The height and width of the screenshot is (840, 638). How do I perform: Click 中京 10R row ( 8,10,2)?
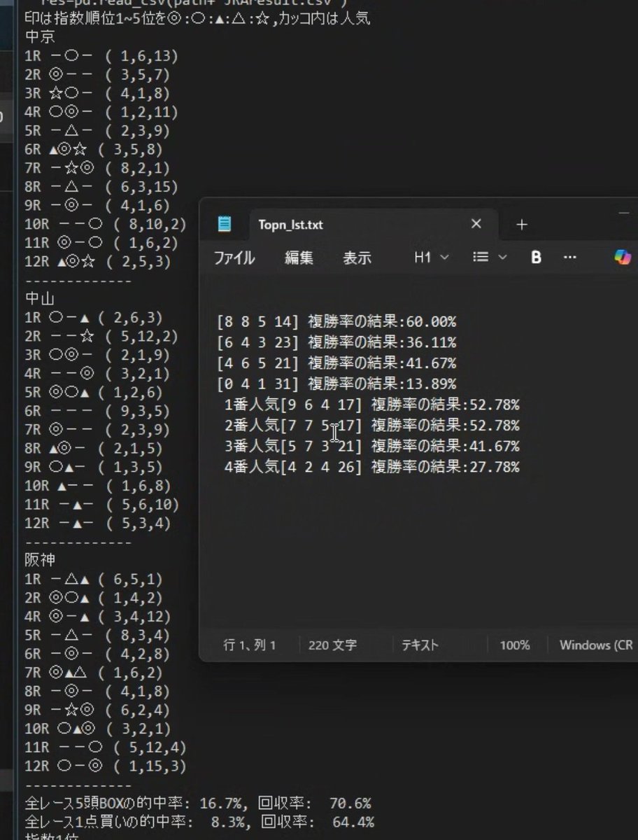pyautogui.click(x=106, y=224)
